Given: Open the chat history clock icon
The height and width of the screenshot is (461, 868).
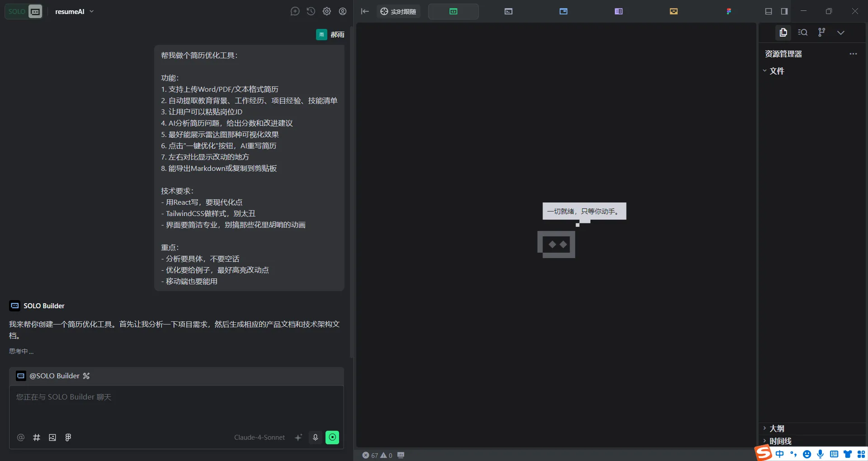Looking at the screenshot, I should [x=311, y=11].
